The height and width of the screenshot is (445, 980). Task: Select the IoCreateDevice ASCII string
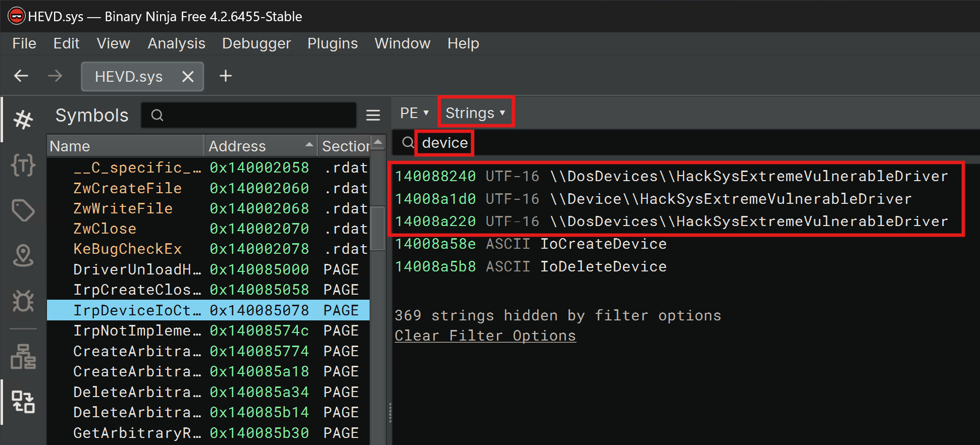(531, 244)
